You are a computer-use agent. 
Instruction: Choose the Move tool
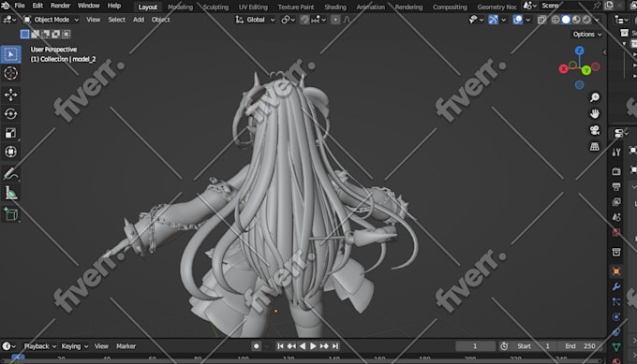coord(11,95)
